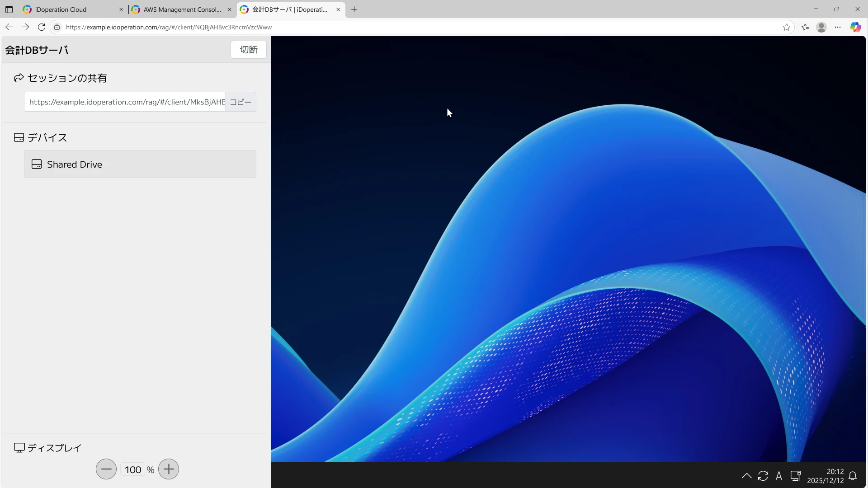Image resolution: width=868 pixels, height=488 pixels.
Task: Click the 100 zoom percentage field
Action: [132, 470]
